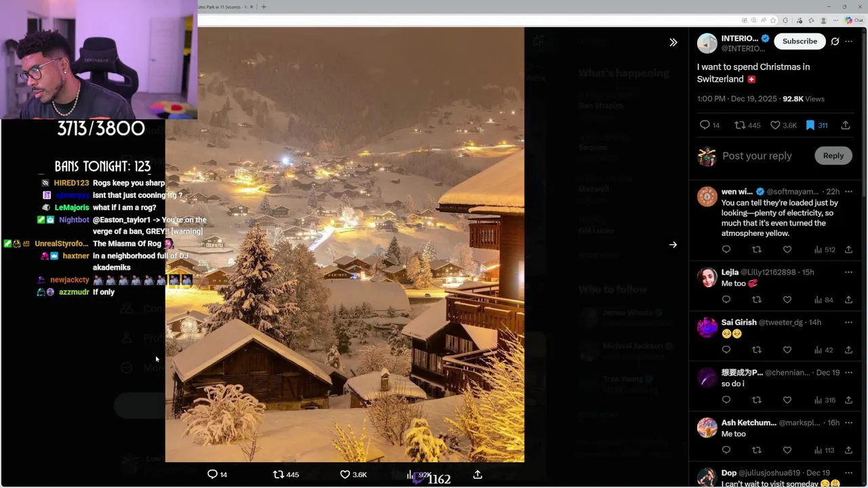Share wen wi... comment
Screen dimensions: 868x488
tap(848, 249)
